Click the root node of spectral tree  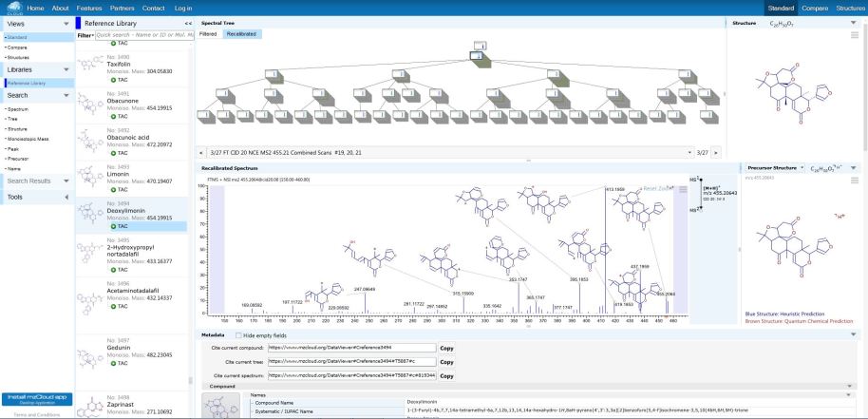click(x=481, y=45)
